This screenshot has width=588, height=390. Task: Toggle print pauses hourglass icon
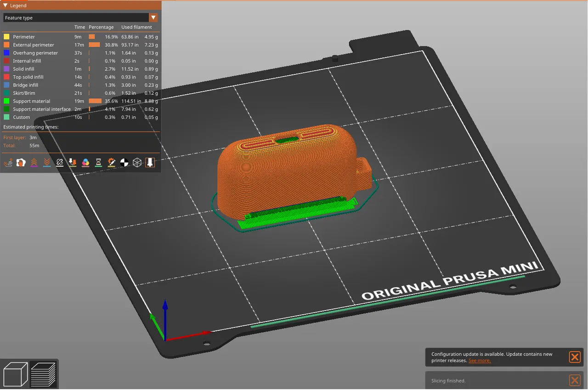tap(98, 163)
